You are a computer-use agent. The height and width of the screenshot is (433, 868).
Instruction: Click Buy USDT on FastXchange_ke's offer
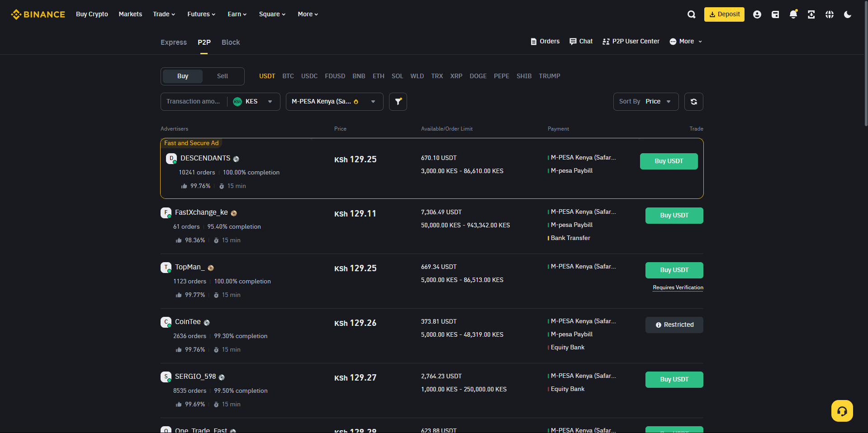tap(674, 216)
